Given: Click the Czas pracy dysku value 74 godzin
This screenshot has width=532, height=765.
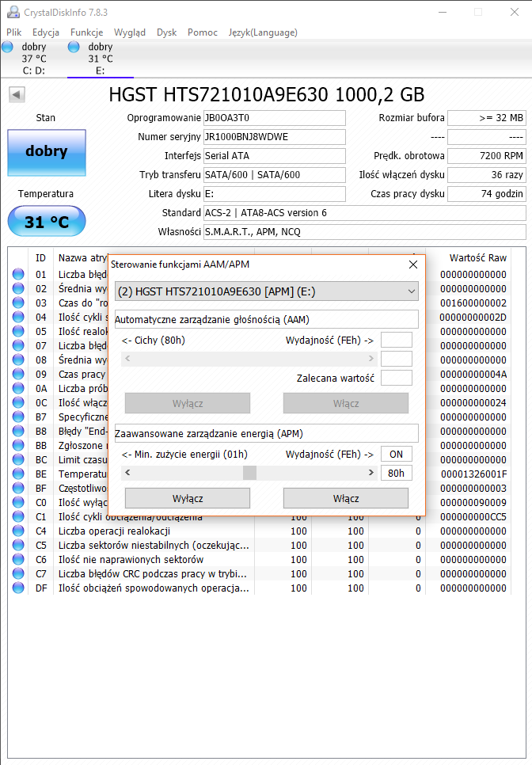Looking at the screenshot, I should tap(487, 194).
